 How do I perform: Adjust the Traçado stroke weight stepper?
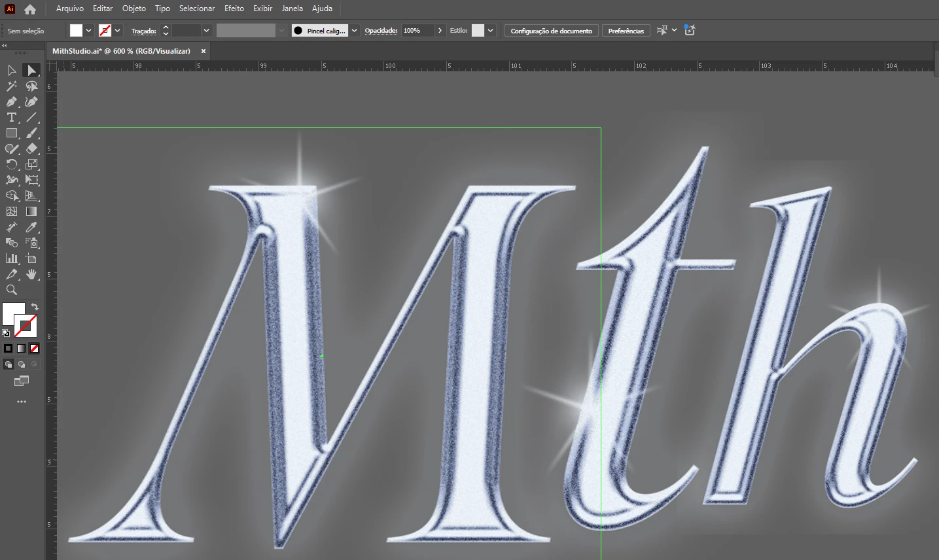pyautogui.click(x=166, y=31)
